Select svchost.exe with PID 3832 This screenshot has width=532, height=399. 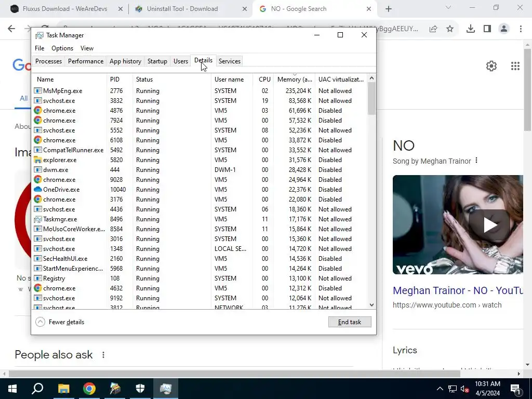point(200,101)
